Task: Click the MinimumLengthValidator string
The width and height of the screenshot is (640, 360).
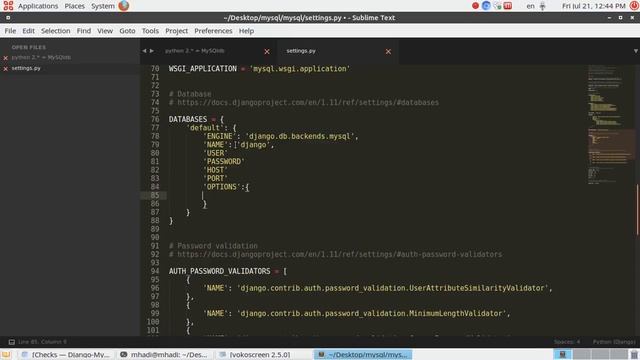Action: tap(371, 313)
